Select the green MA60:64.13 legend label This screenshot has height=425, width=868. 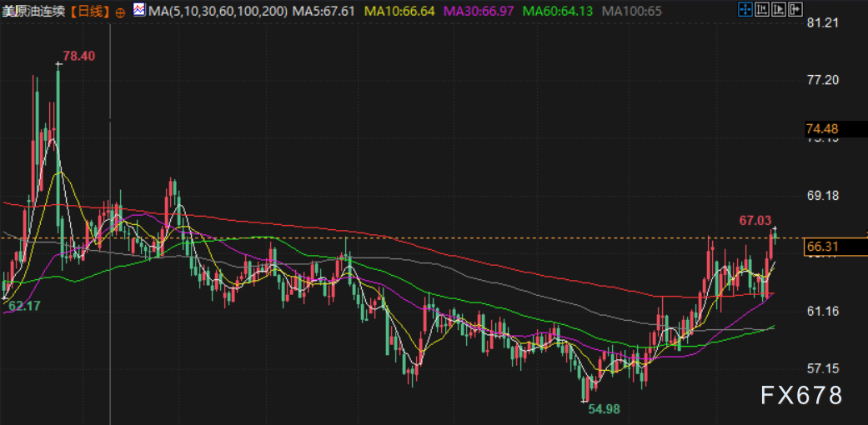click(x=558, y=12)
